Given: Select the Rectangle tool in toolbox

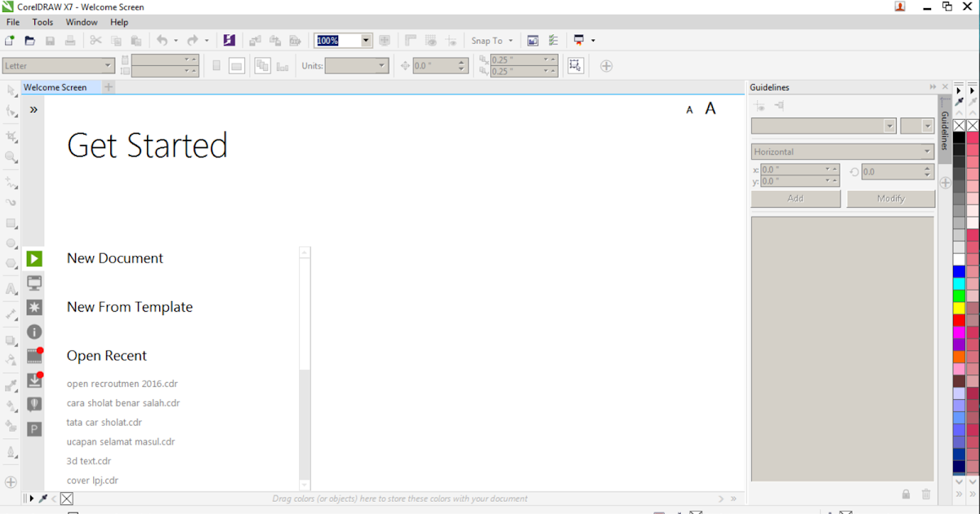Looking at the screenshot, I should click(x=11, y=223).
